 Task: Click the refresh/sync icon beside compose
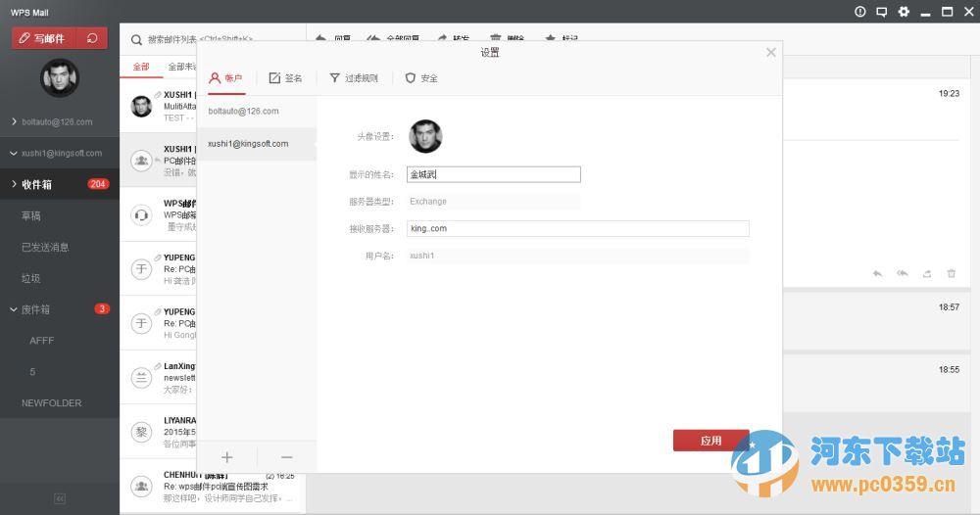(x=92, y=38)
